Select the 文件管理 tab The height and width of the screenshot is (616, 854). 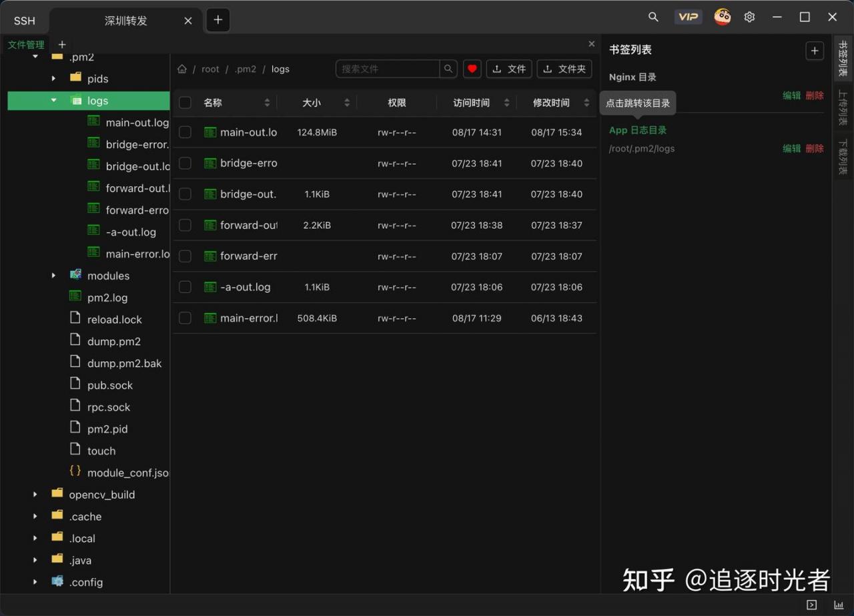pos(26,45)
